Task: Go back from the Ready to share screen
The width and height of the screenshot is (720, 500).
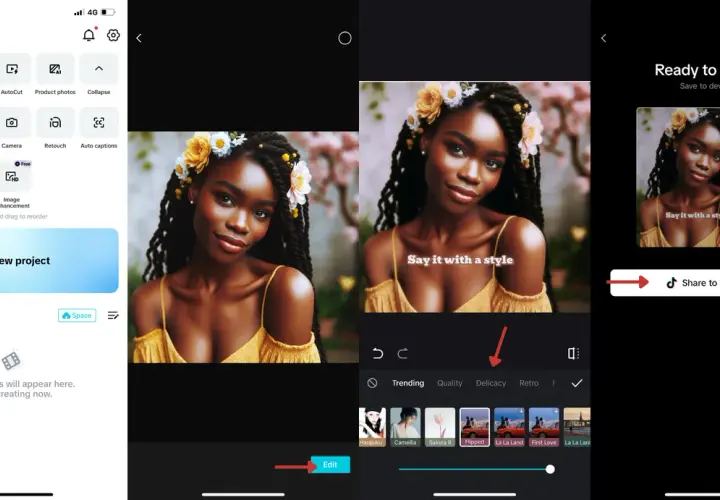Action: click(x=604, y=38)
